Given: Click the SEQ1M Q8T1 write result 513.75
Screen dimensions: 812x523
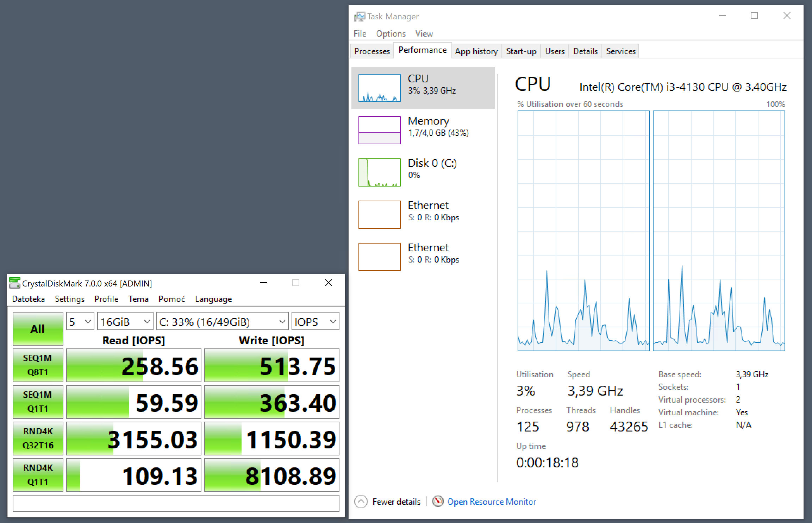Looking at the screenshot, I should point(272,365).
